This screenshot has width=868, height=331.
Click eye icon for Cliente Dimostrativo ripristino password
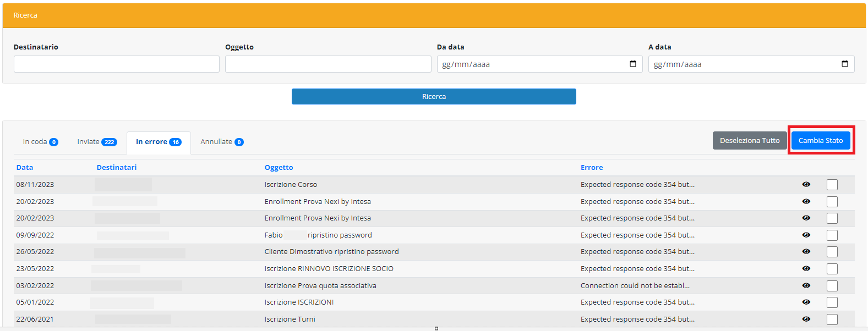[x=806, y=252]
